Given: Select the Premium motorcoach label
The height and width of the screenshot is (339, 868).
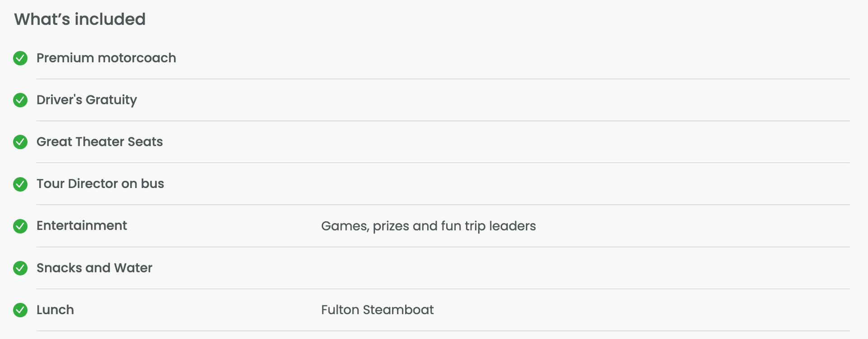Looking at the screenshot, I should [x=106, y=58].
